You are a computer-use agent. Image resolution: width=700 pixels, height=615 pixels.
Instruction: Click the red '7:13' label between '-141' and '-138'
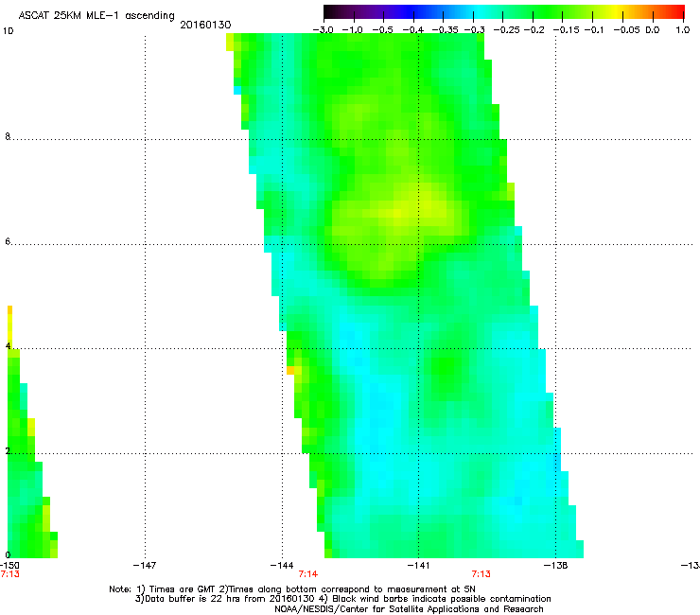481,574
